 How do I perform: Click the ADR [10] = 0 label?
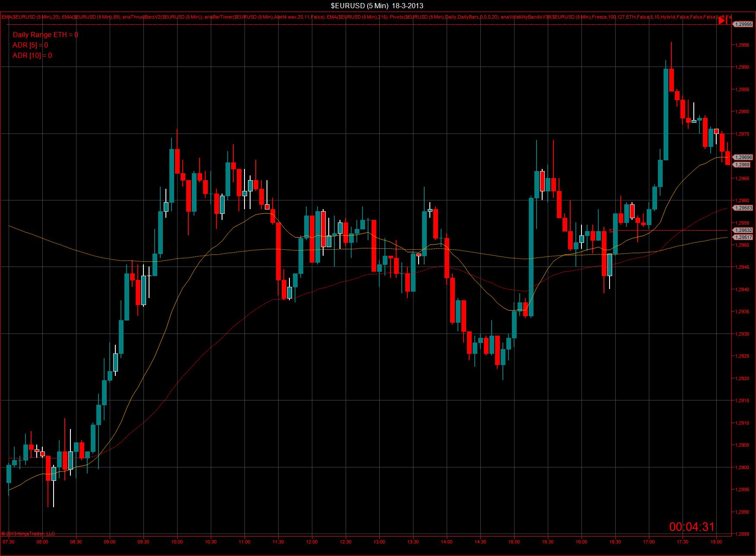click(32, 55)
